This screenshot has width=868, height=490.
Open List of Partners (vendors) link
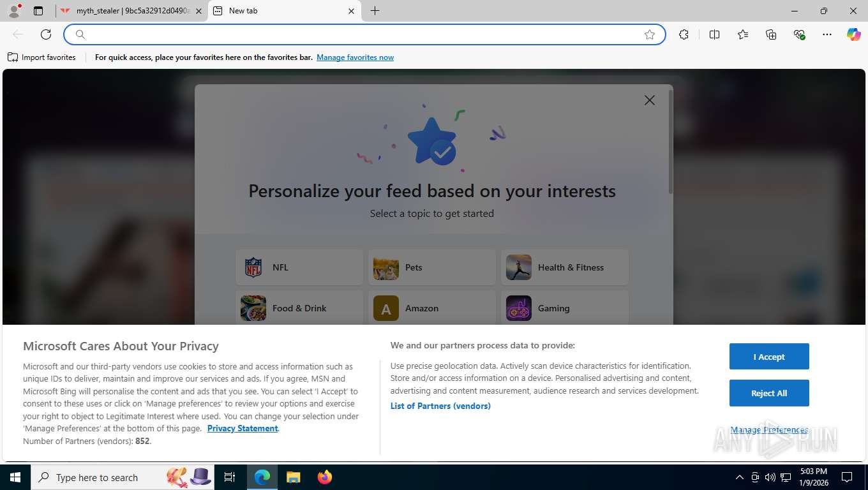440,406
